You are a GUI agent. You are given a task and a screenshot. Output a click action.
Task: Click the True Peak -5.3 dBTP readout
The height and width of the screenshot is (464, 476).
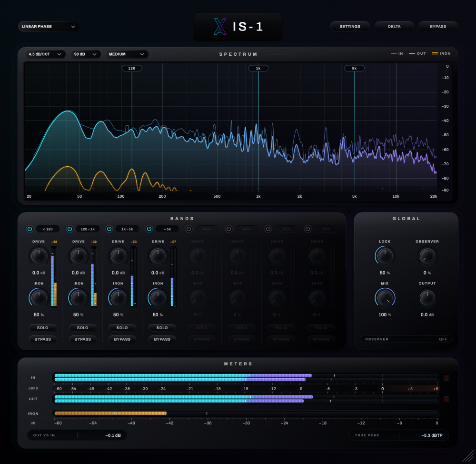tap(399, 435)
